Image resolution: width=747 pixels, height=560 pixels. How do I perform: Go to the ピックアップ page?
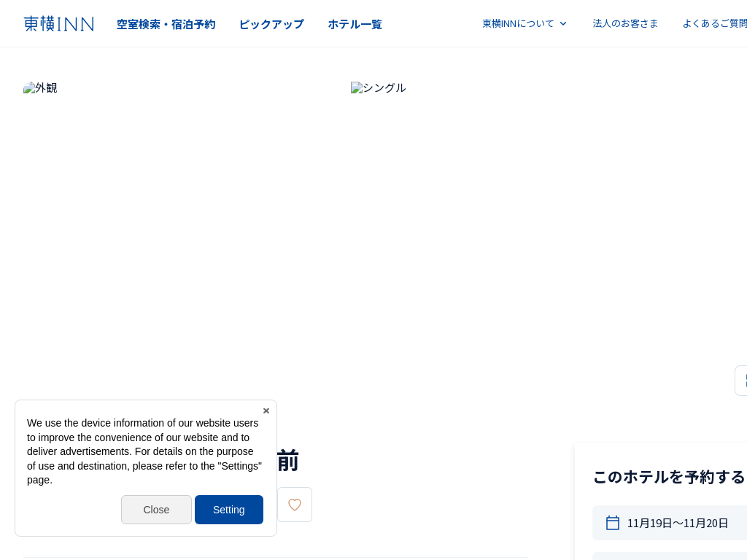(271, 24)
